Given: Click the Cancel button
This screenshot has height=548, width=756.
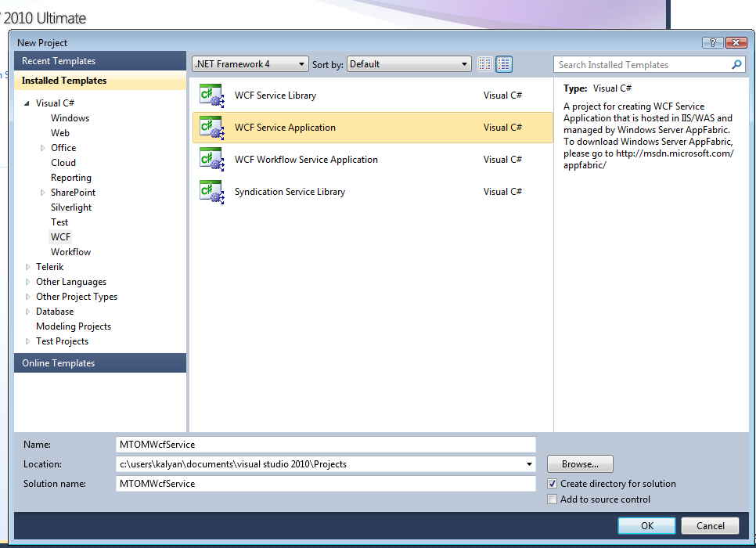Looking at the screenshot, I should pos(710,526).
